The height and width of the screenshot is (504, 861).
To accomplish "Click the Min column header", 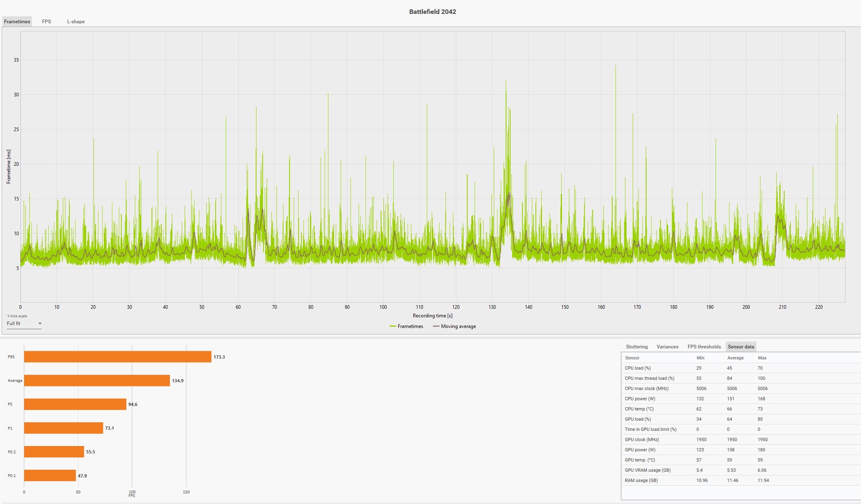I will 700,358.
